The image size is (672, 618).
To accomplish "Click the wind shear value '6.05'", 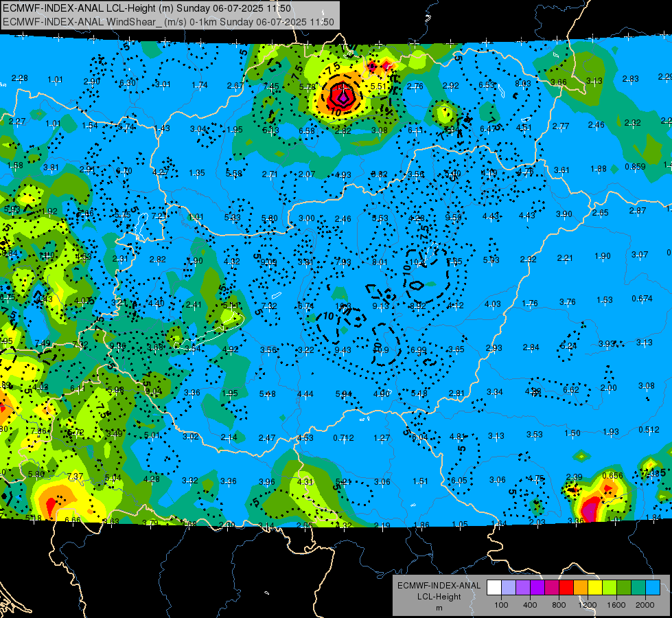I will tap(459, 481).
